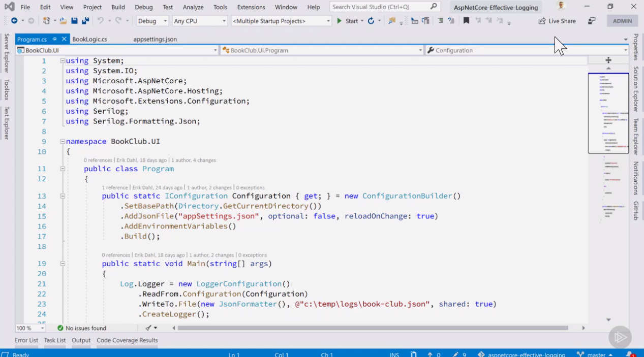Switch to the appsettings.json tab
Image resolution: width=644 pixels, height=357 pixels.
point(155,39)
